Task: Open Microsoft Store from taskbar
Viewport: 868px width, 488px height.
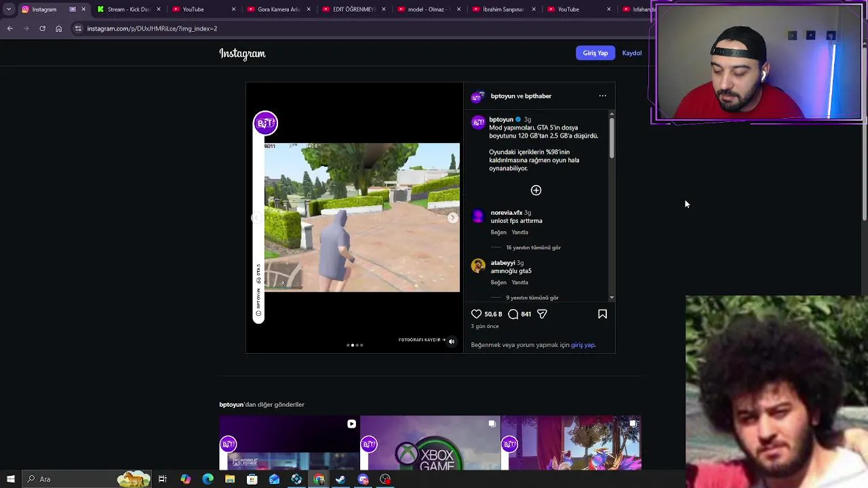Action: pyautogui.click(x=252, y=479)
